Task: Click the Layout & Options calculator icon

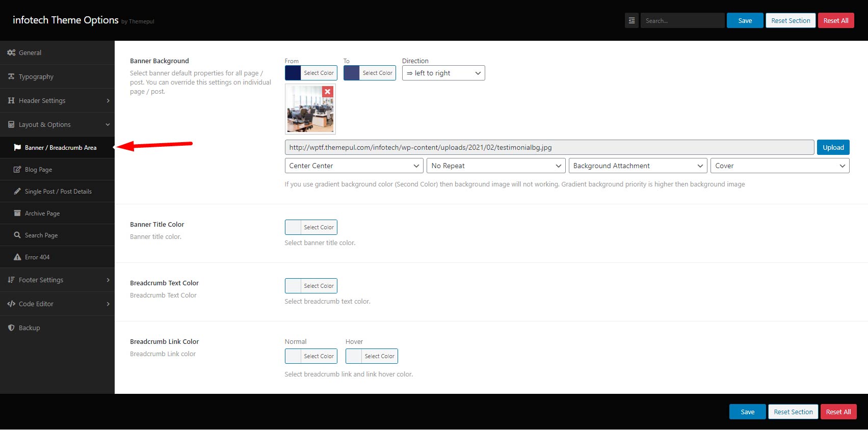Action: 11,124
